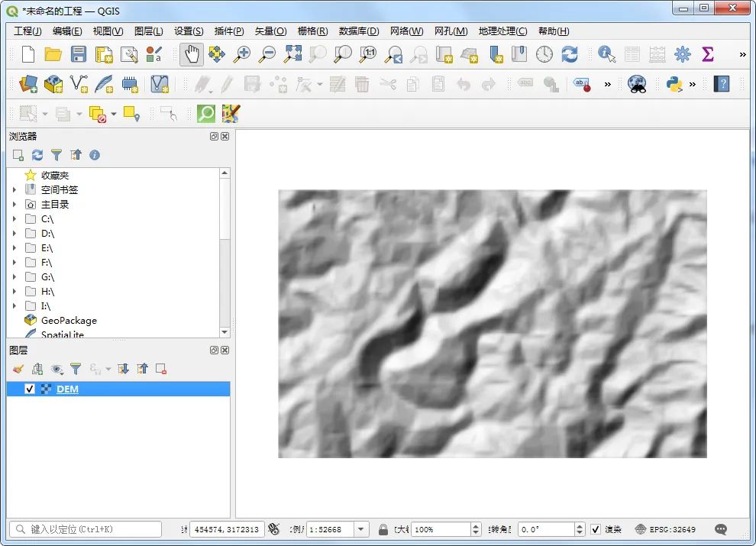Select the Zoom In magnifier tool

point(241,54)
